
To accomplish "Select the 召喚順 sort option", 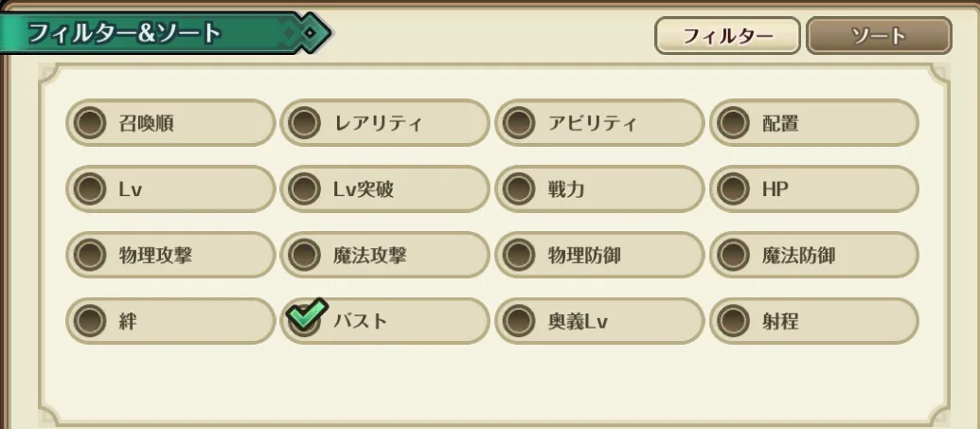I will click(170, 122).
